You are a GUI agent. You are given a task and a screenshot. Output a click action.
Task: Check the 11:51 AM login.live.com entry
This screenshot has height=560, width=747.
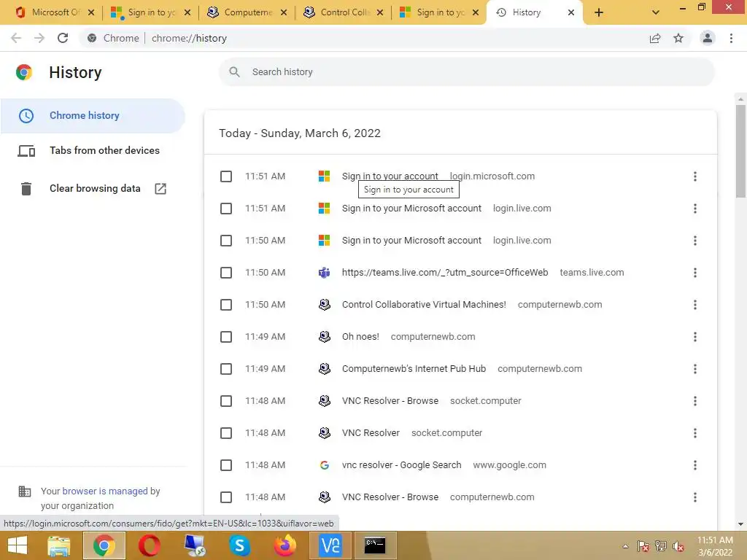pyautogui.click(x=226, y=209)
